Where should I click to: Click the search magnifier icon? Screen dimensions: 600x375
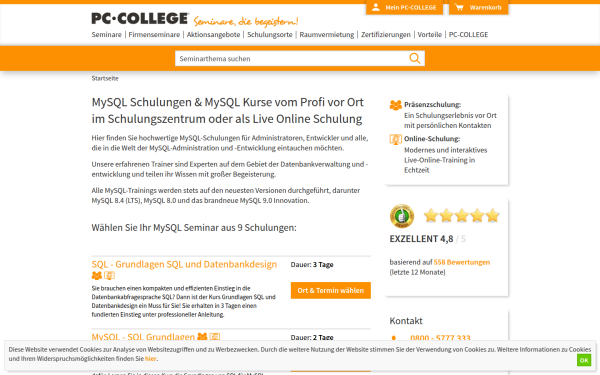coord(415,59)
